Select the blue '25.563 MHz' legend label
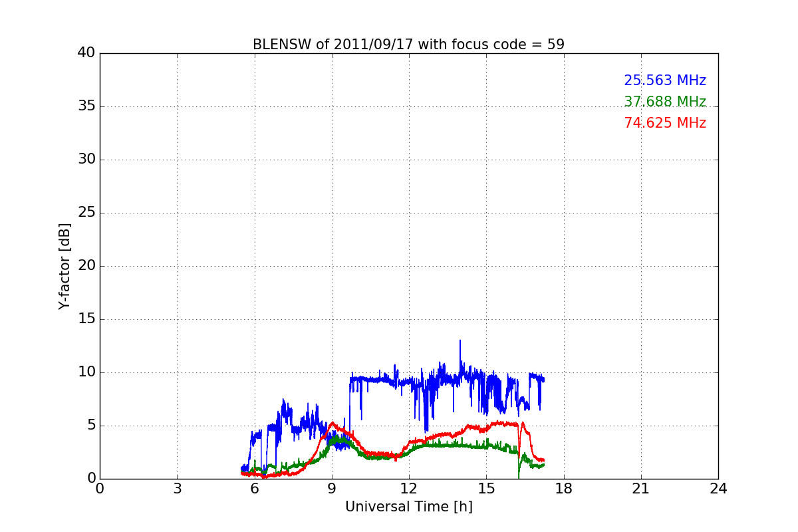Viewport: 798px width, 532px height. (x=665, y=80)
